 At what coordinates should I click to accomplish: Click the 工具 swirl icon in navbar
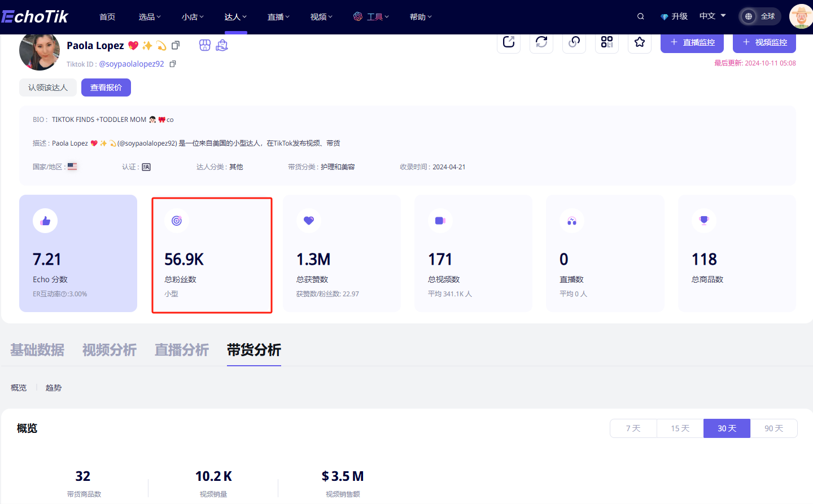pos(358,16)
